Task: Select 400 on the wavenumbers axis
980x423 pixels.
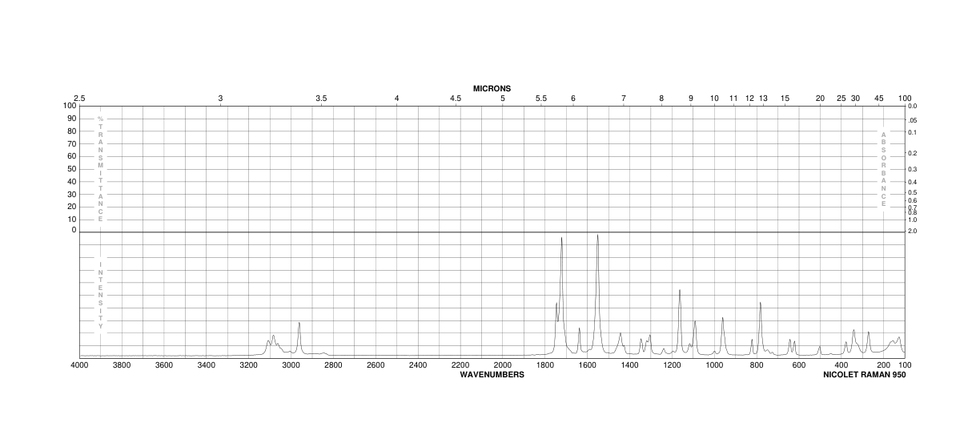Action: 841,365
